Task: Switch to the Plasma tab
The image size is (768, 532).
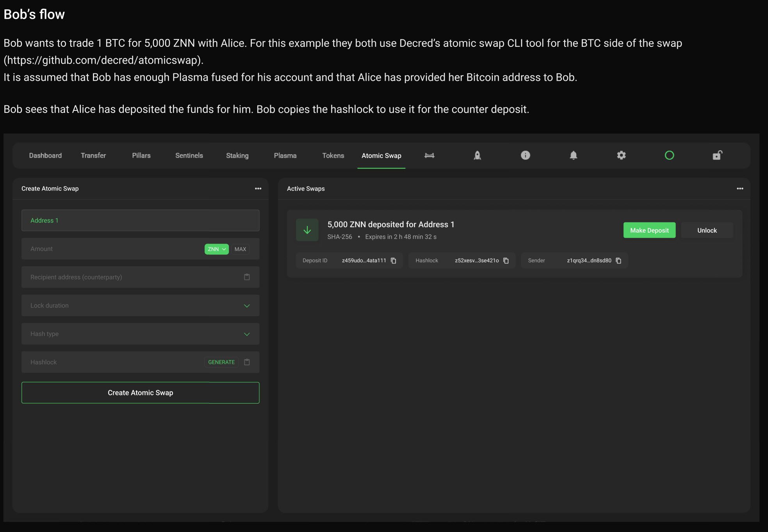Action: pos(285,155)
